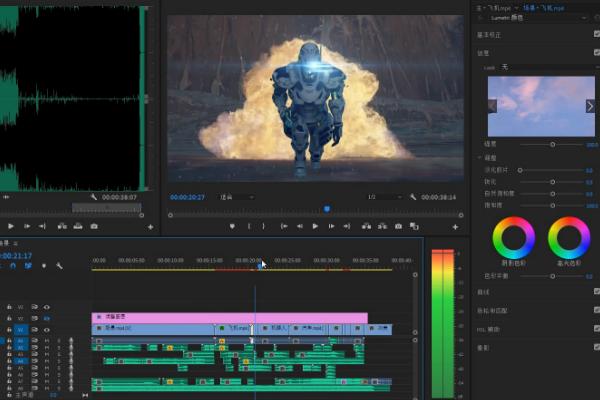Click Insert icon in source monitor
Image resolution: width=600 pixels, height=400 pixels.
coord(62,226)
